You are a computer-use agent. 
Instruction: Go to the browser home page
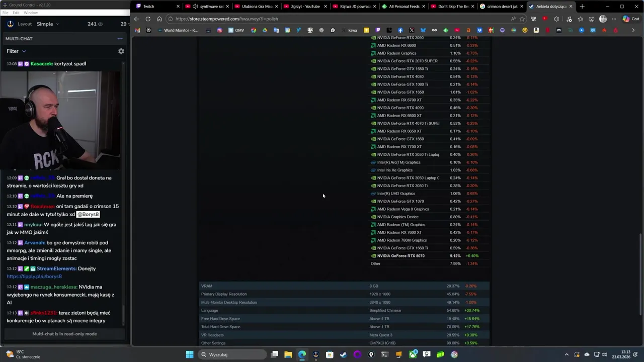[159, 19]
